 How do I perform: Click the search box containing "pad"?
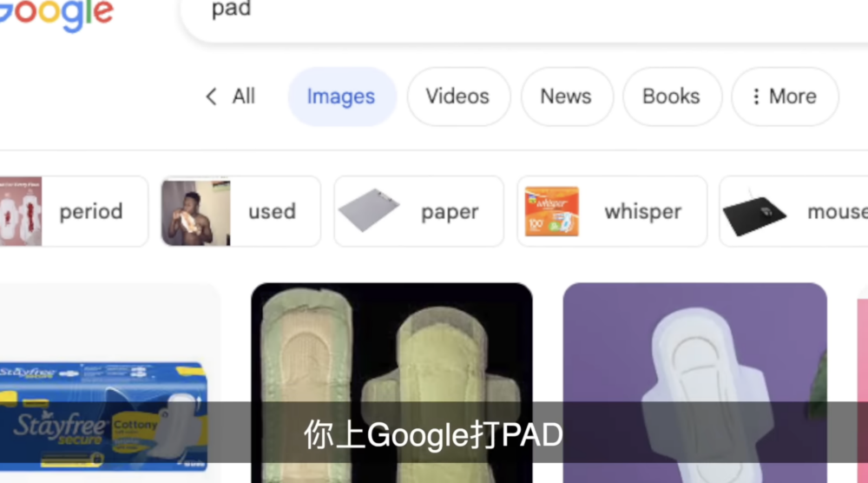521,13
